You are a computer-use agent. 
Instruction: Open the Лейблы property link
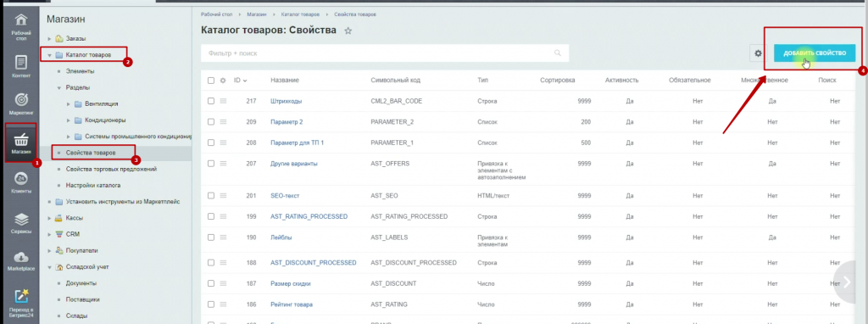[x=281, y=237]
